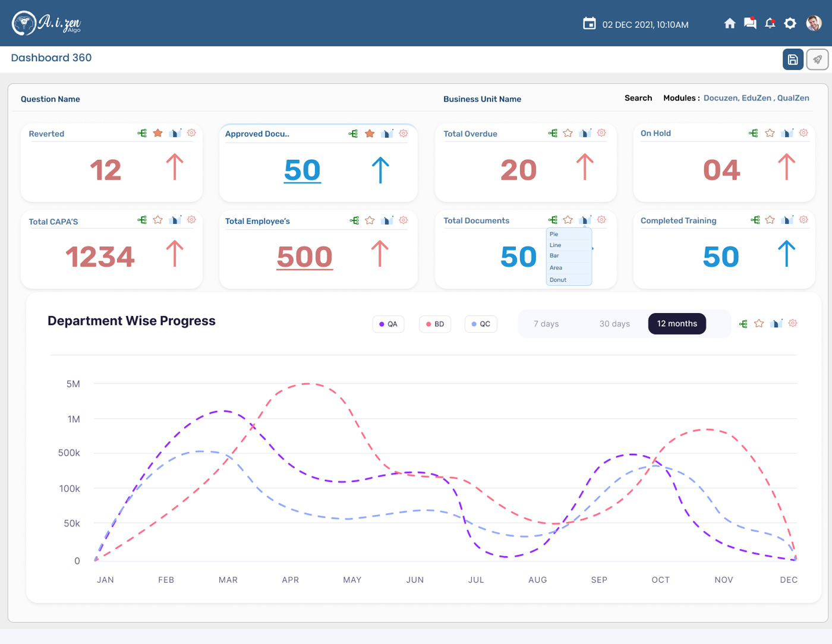Screen dimensions: 832x644
Task: Open hierarchy icon on Reverted card
Action: tap(142, 133)
